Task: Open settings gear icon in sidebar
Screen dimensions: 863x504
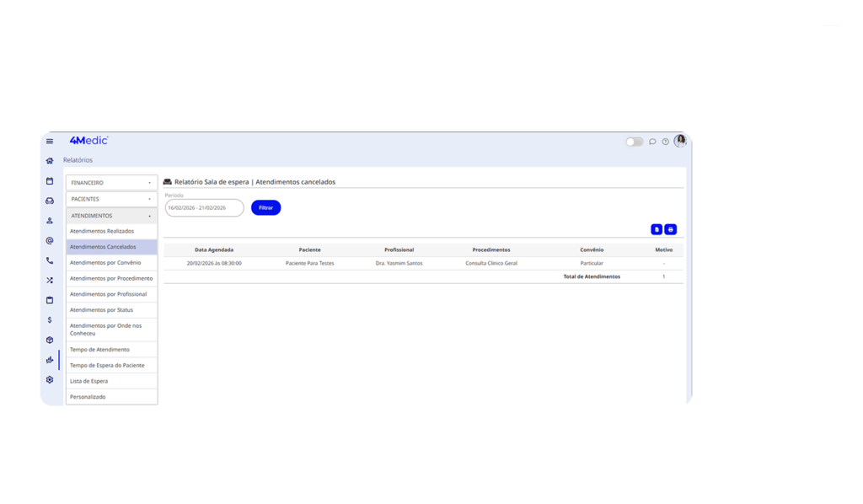Action: tap(50, 380)
